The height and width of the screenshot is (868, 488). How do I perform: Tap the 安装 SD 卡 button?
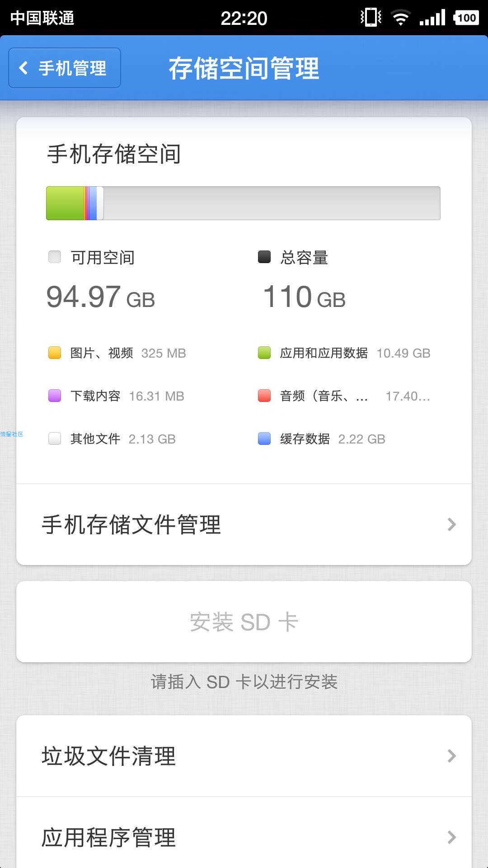[244, 622]
